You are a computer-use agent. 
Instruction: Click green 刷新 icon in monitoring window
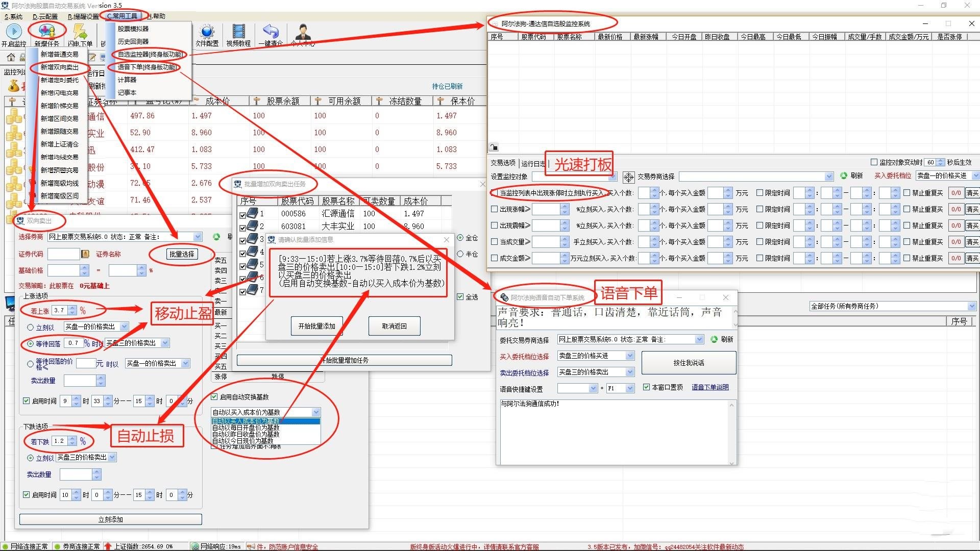[844, 176]
